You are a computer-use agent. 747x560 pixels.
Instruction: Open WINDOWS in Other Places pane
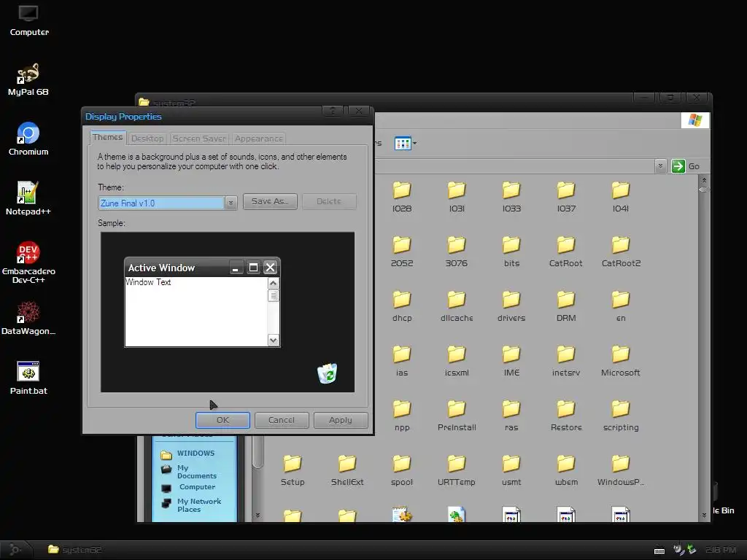188,454
